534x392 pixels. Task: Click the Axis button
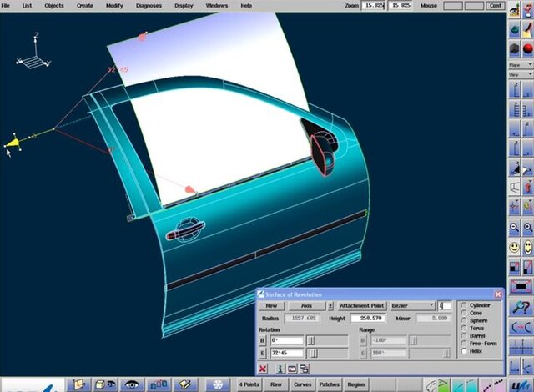tap(306, 305)
